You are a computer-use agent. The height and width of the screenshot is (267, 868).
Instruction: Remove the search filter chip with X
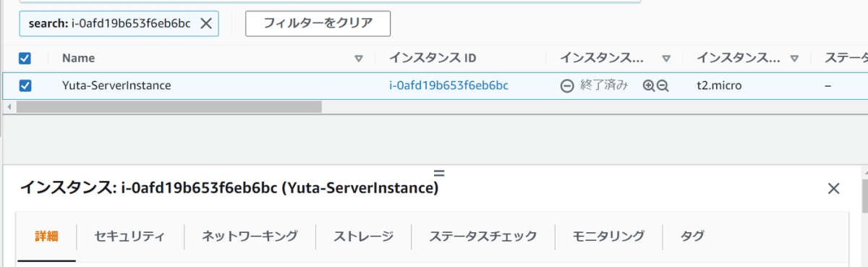(x=205, y=23)
